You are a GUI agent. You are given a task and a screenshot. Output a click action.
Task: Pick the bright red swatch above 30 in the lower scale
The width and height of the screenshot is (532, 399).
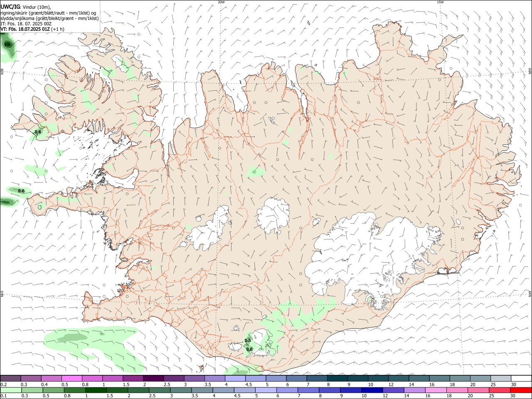click(520, 390)
